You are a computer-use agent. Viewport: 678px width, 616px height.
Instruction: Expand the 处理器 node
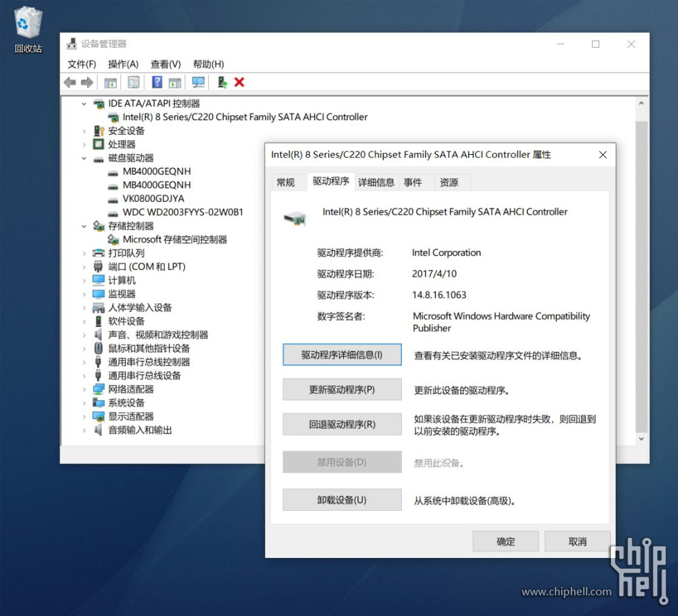84,144
